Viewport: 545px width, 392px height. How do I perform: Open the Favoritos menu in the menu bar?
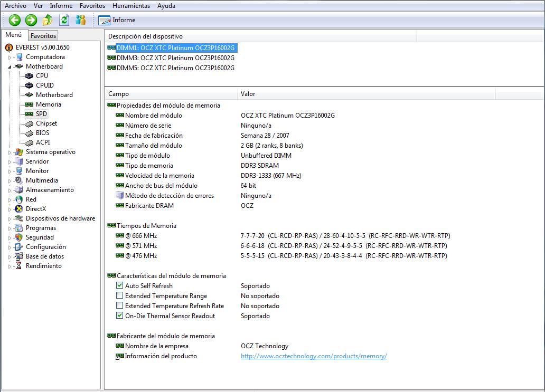click(x=92, y=6)
